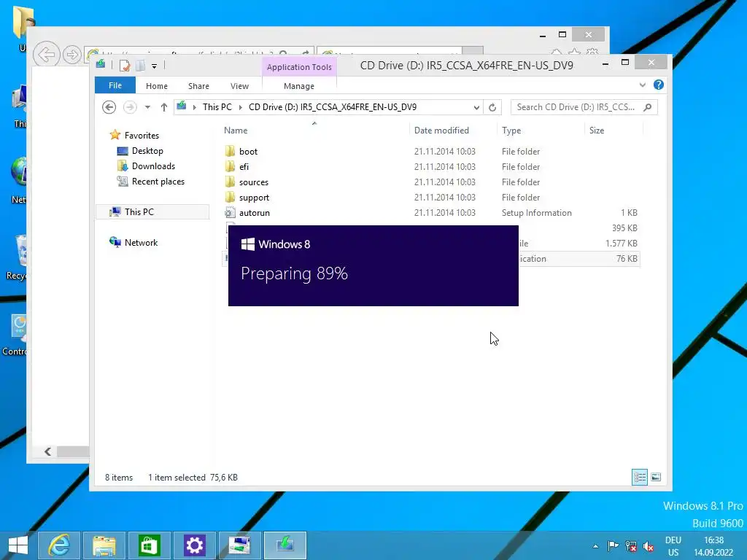Expand the chevron before CD Drive in address bar
This screenshot has width=747, height=560.
point(240,107)
